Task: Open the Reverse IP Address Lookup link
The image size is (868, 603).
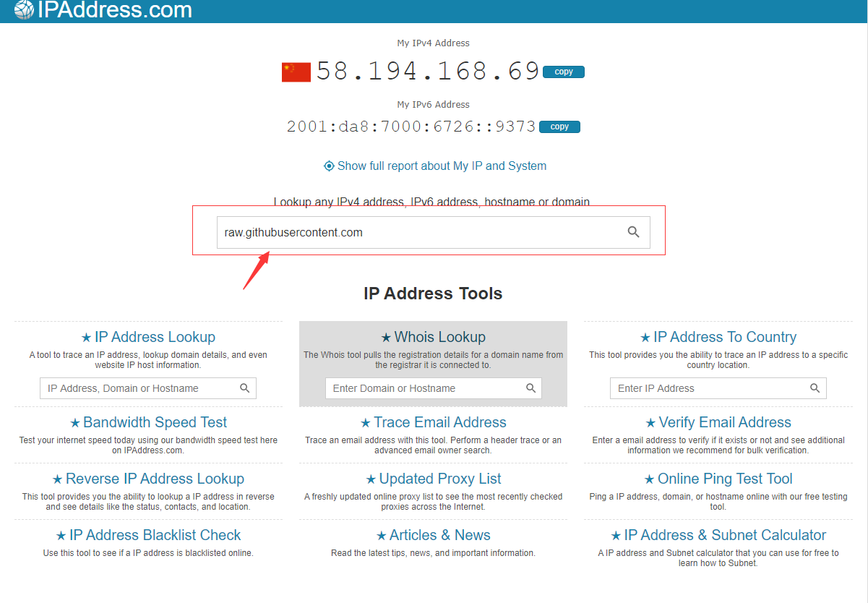Action: (155, 479)
